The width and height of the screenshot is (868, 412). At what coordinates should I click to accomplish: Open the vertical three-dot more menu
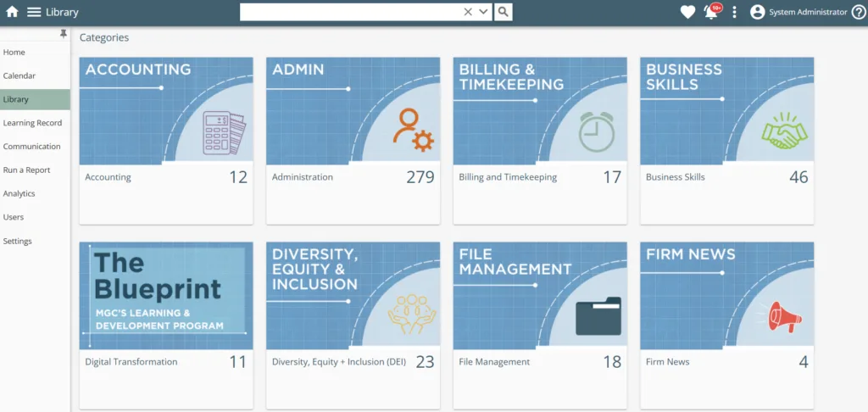pyautogui.click(x=735, y=12)
